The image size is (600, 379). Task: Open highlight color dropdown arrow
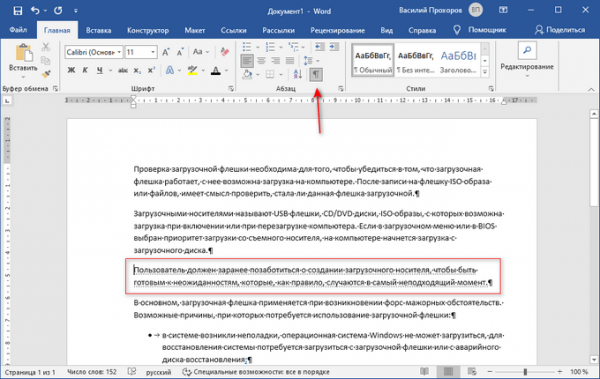tap(203, 70)
